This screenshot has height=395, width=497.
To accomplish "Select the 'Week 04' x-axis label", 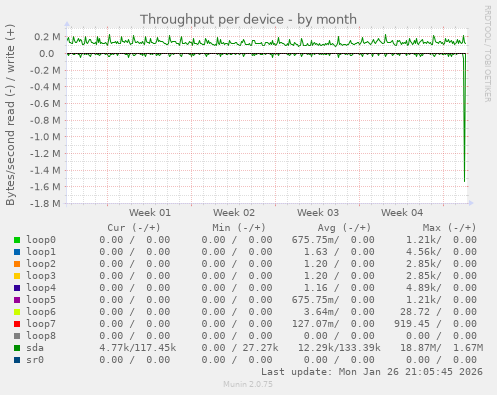I will pyautogui.click(x=402, y=213).
